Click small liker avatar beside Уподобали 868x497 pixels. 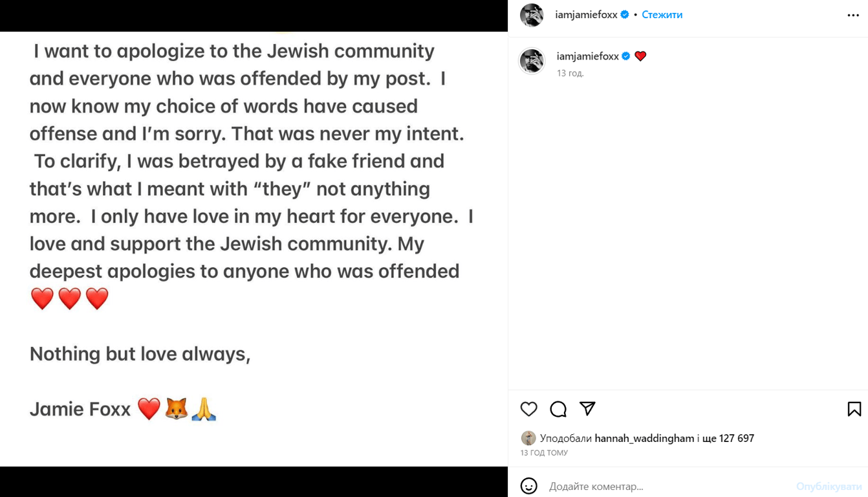point(528,438)
